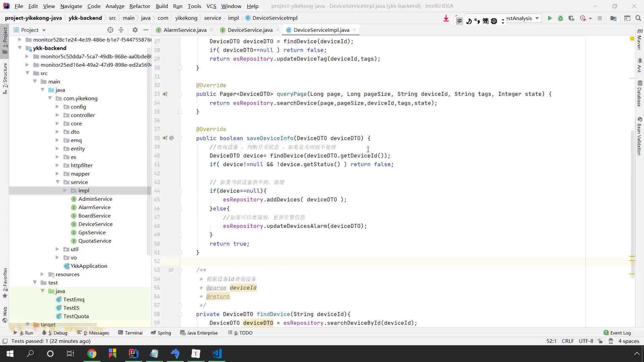
Task: Open the Spring tool window
Action: tap(161, 333)
